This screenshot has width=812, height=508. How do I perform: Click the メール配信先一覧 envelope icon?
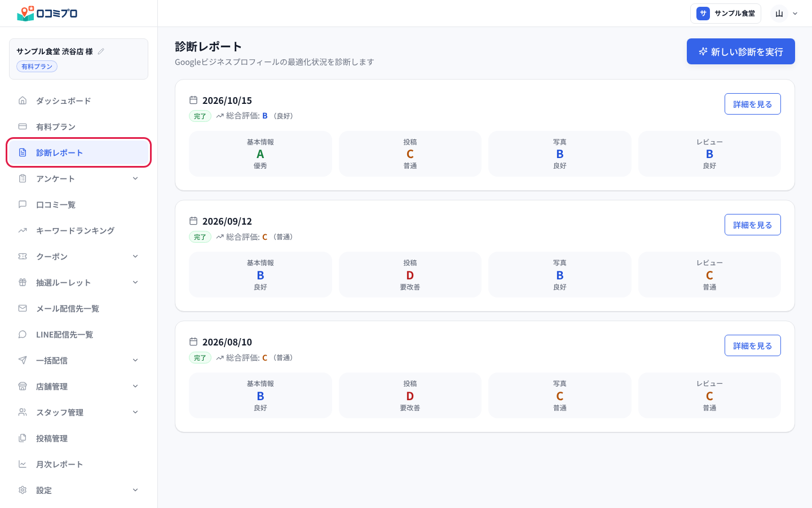pos(23,308)
